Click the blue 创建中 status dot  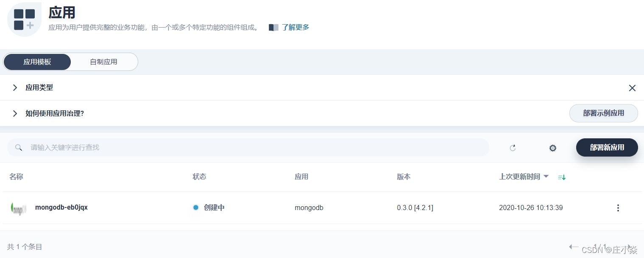[x=195, y=208]
